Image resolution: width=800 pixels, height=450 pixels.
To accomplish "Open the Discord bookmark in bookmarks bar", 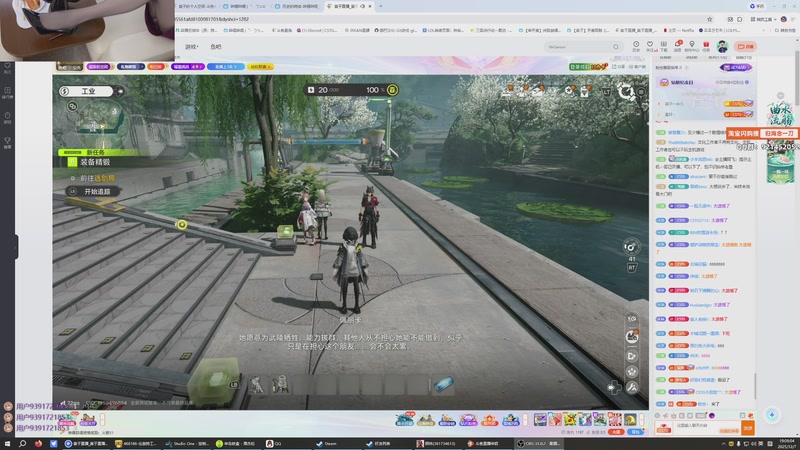I will [316, 31].
